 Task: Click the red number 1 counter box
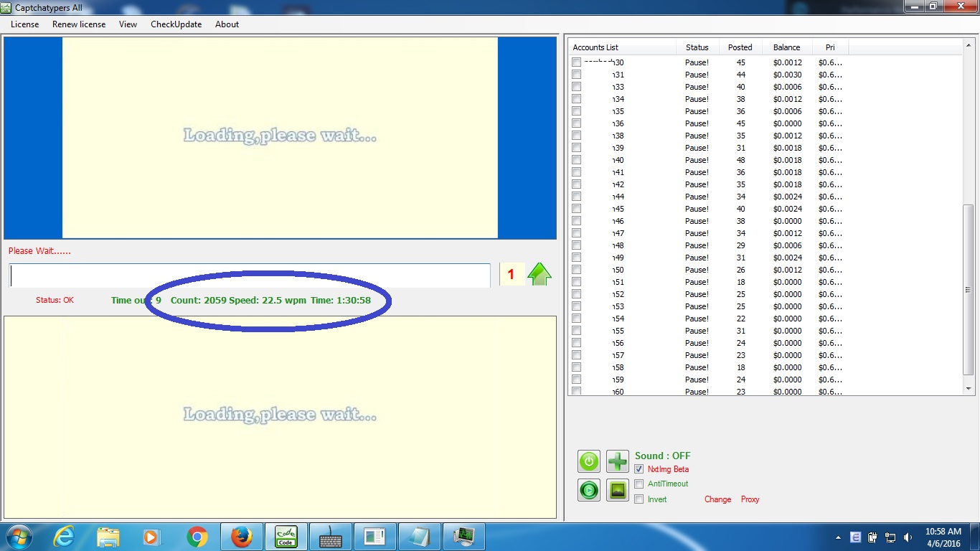pos(512,274)
